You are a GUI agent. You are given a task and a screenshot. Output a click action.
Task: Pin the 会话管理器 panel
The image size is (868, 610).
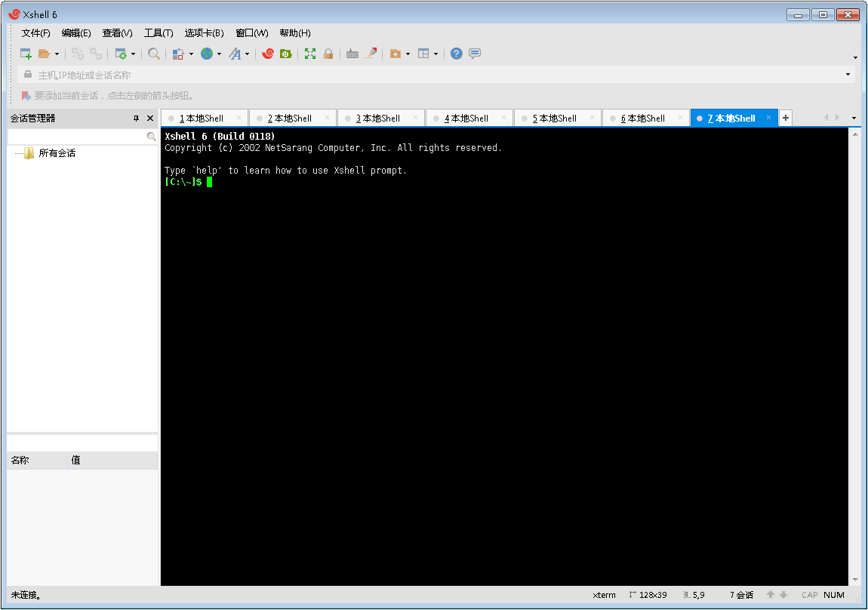[x=136, y=119]
